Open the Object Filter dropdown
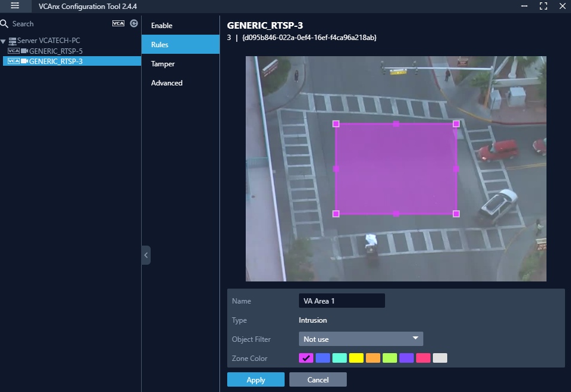The height and width of the screenshot is (392, 571). [361, 339]
